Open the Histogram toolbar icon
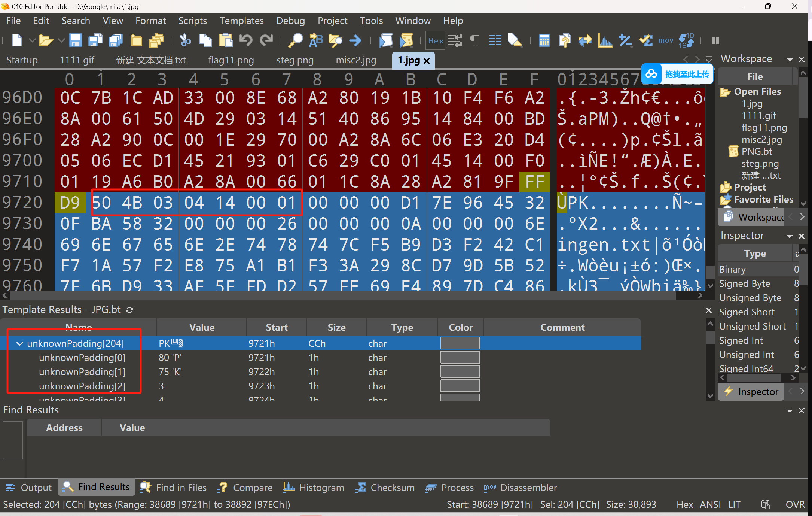The image size is (812, 516). (605, 40)
